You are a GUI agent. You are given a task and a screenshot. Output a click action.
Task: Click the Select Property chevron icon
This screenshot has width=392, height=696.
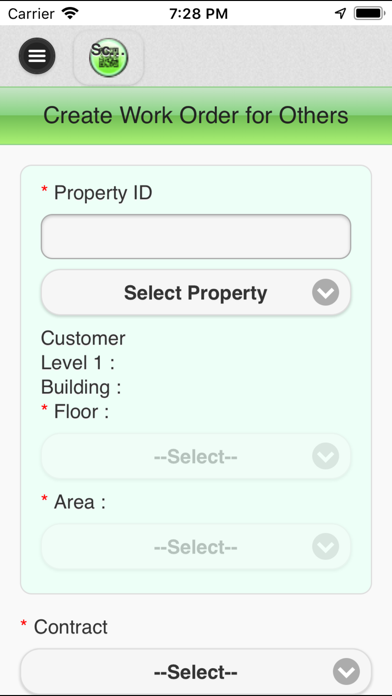[325, 293]
